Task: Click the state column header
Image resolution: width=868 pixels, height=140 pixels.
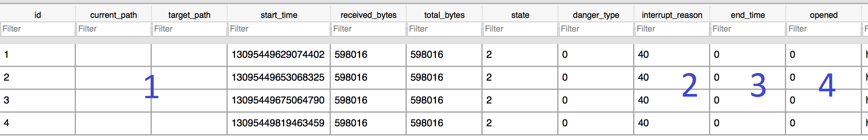Action: 520,15
